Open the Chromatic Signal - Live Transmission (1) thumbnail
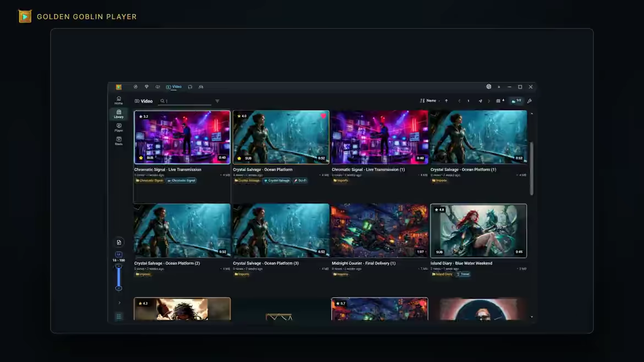This screenshot has width=644, height=362. tap(379, 137)
